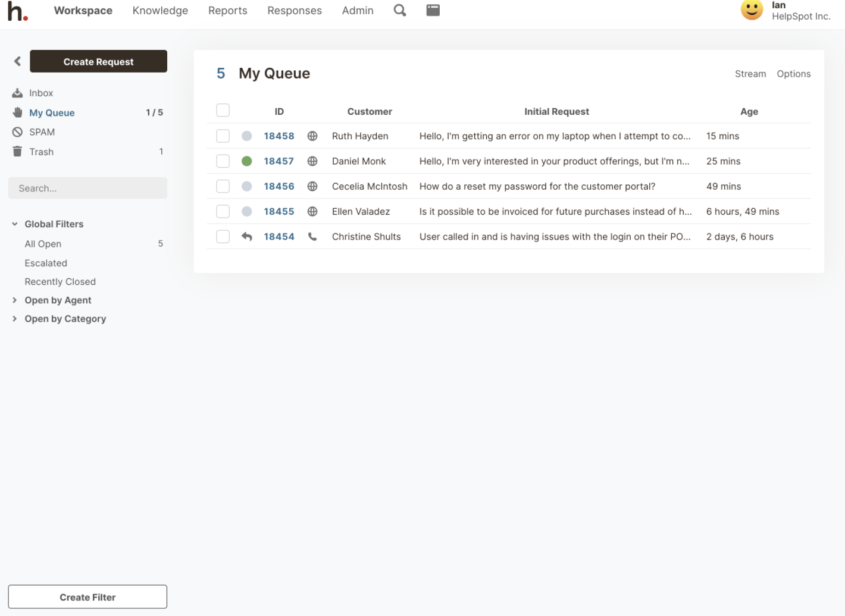Go to the Reports menu tab
The width and height of the screenshot is (845, 616).
point(227,11)
